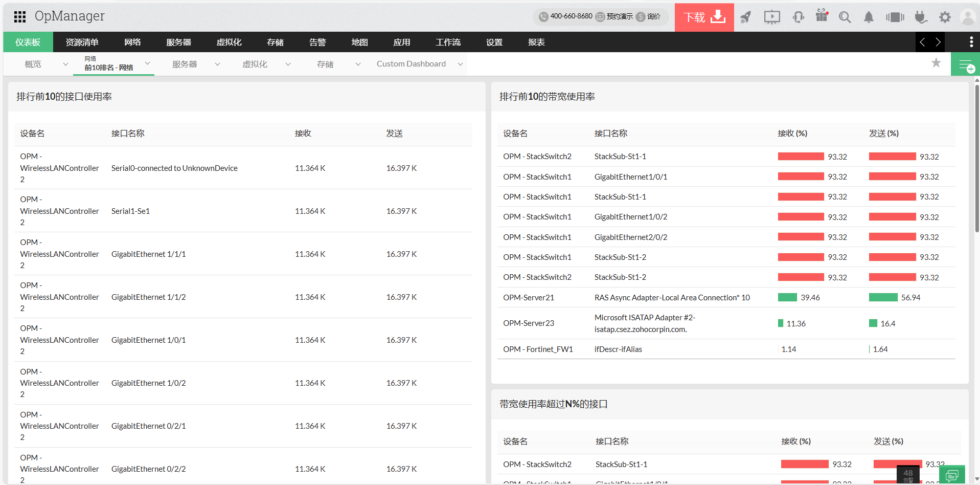Click the red 下载 download button
The height and width of the screenshot is (485, 980).
click(x=704, y=17)
